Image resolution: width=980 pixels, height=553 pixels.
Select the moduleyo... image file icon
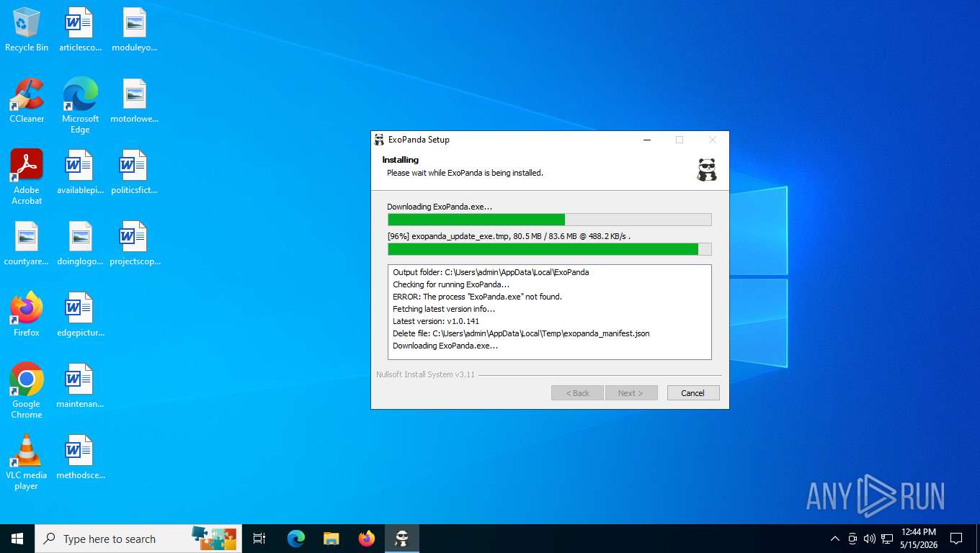(x=134, y=30)
